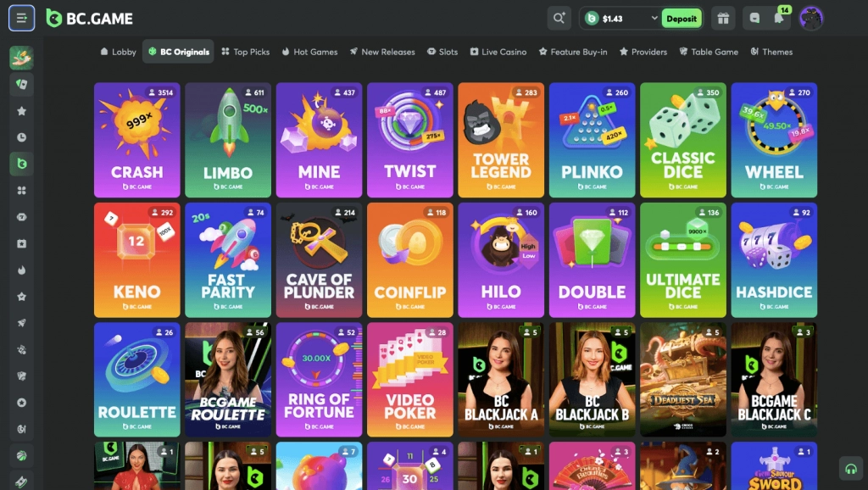Click the sidebar rocket new releases icon

(21, 323)
